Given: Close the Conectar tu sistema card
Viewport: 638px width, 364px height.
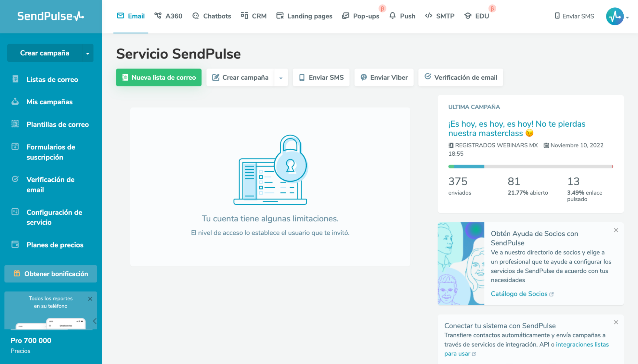Looking at the screenshot, I should coord(616,322).
